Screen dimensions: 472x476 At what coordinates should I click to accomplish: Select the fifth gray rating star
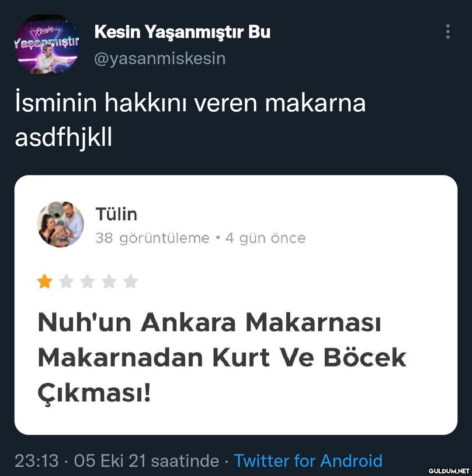click(x=130, y=282)
